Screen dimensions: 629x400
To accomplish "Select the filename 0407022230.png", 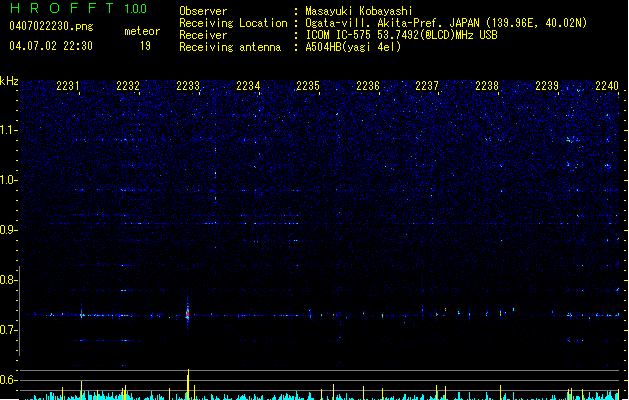I will 51,26.
